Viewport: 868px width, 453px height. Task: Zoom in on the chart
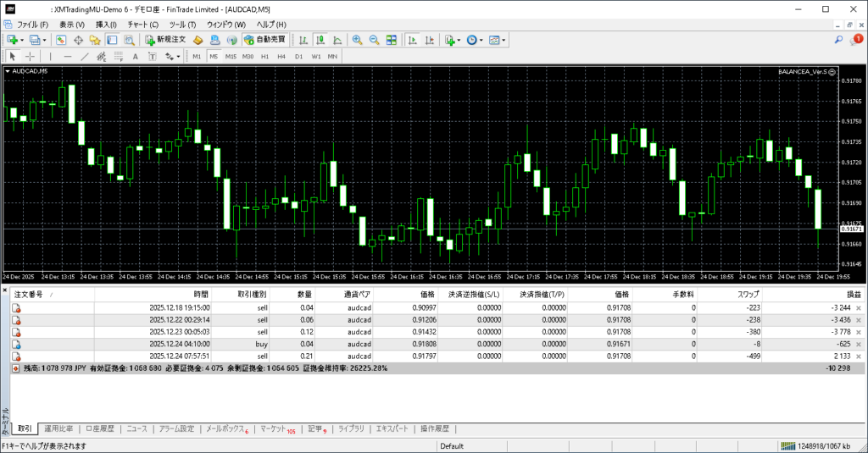click(358, 40)
